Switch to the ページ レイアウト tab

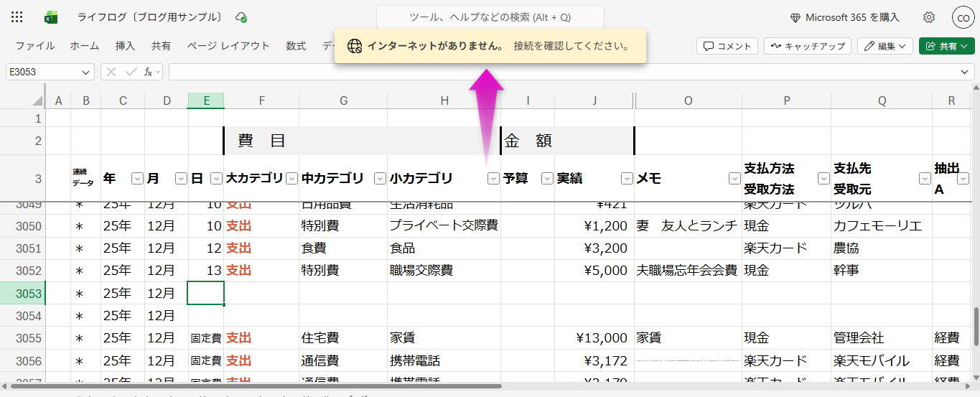(x=228, y=46)
